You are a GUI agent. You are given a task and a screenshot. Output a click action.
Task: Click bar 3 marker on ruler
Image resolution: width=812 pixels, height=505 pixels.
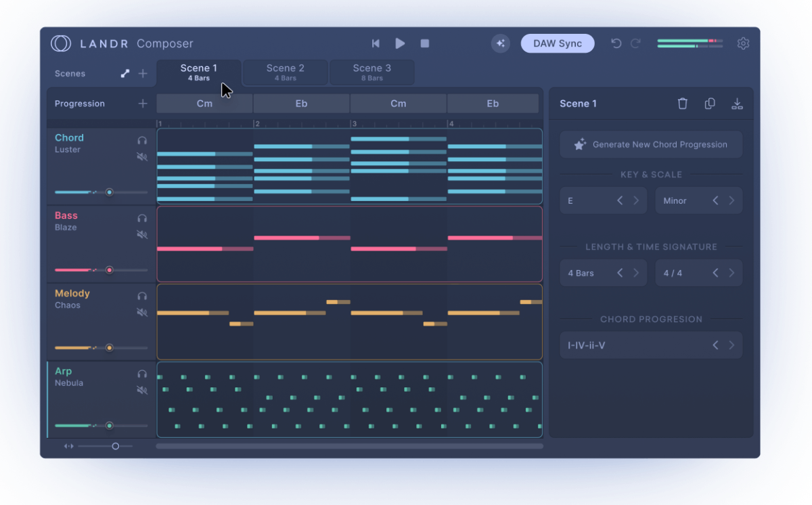click(353, 124)
